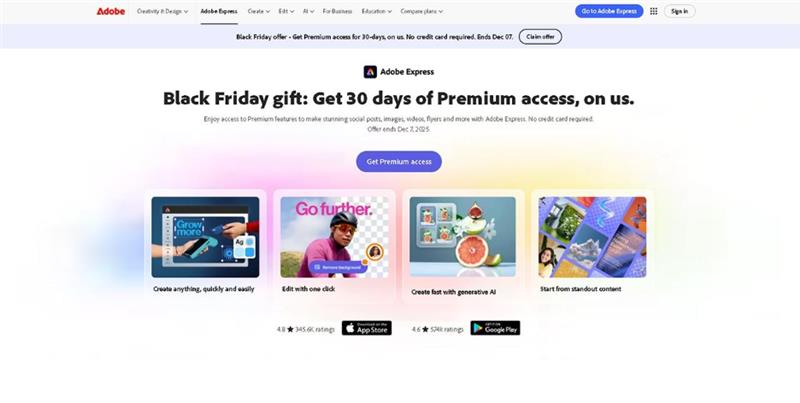The height and width of the screenshot is (403, 800).
Task: Click the Get Premium access button
Action: point(399,162)
